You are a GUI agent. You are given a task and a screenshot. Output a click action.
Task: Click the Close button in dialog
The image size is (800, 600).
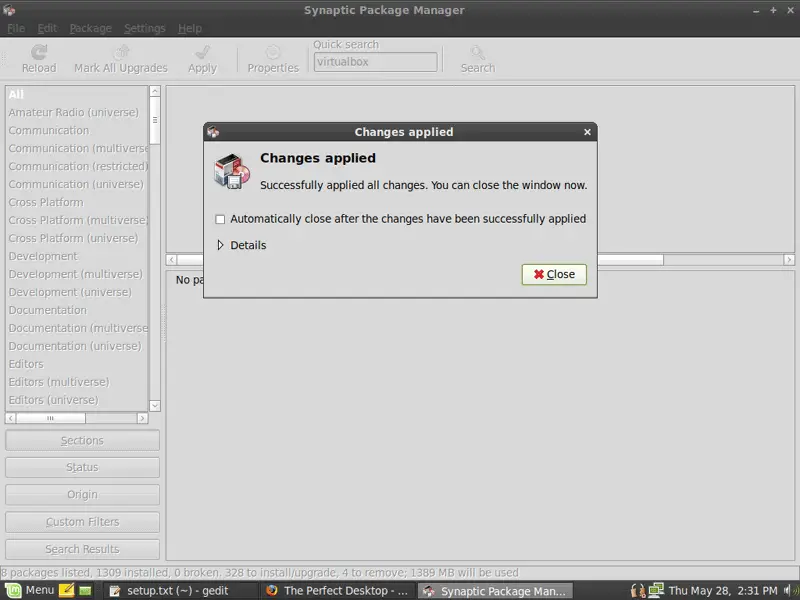pos(554,274)
